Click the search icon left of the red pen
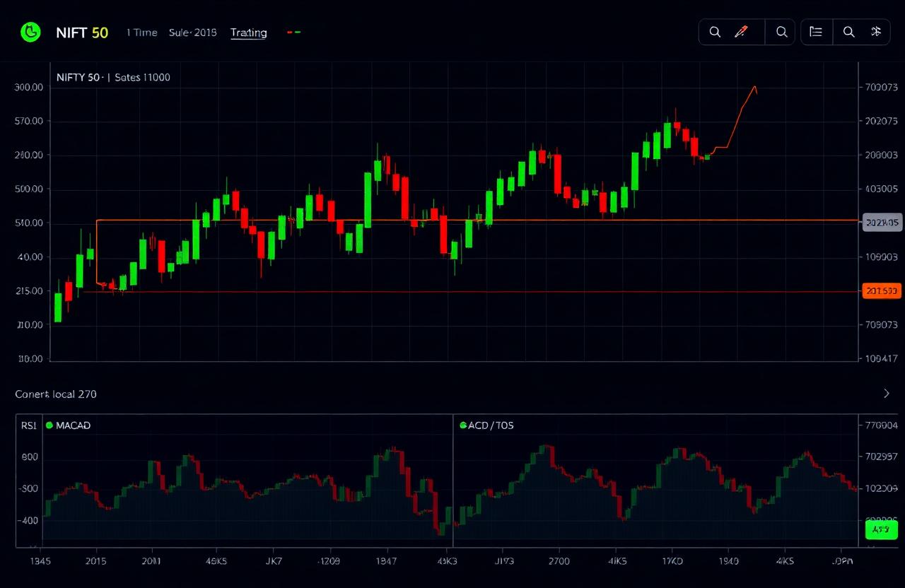Viewport: 905px width, 588px height. (715, 32)
